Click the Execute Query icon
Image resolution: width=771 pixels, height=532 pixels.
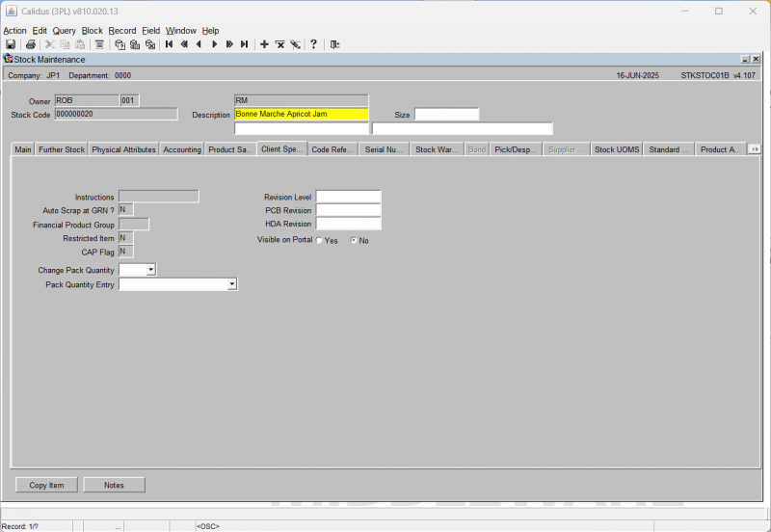tap(135, 44)
